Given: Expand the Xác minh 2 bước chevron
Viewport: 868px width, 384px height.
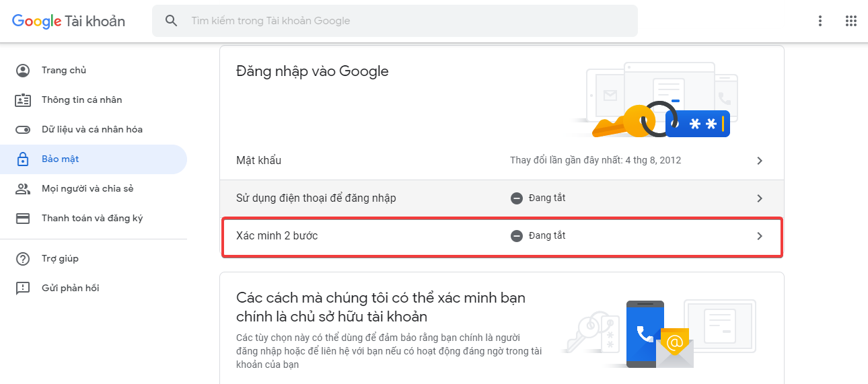Looking at the screenshot, I should coord(760,236).
